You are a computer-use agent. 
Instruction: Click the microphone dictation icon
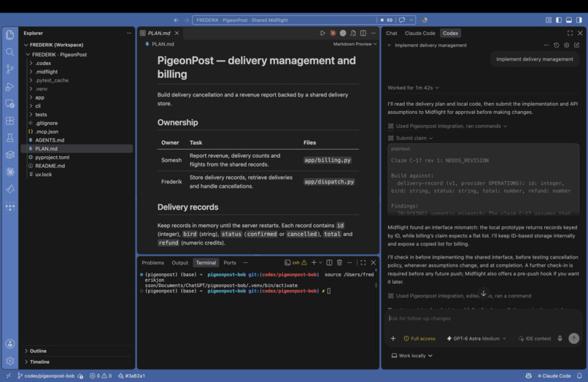click(x=560, y=338)
